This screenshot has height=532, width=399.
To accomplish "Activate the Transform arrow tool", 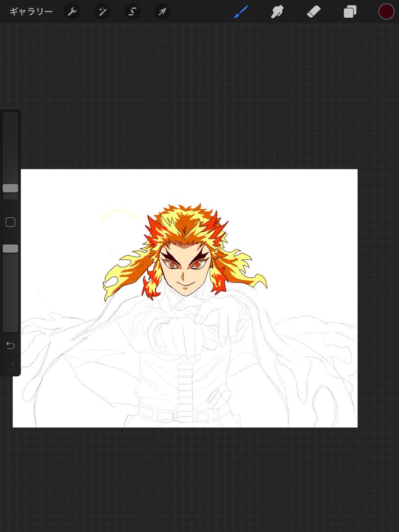I will coord(163,12).
